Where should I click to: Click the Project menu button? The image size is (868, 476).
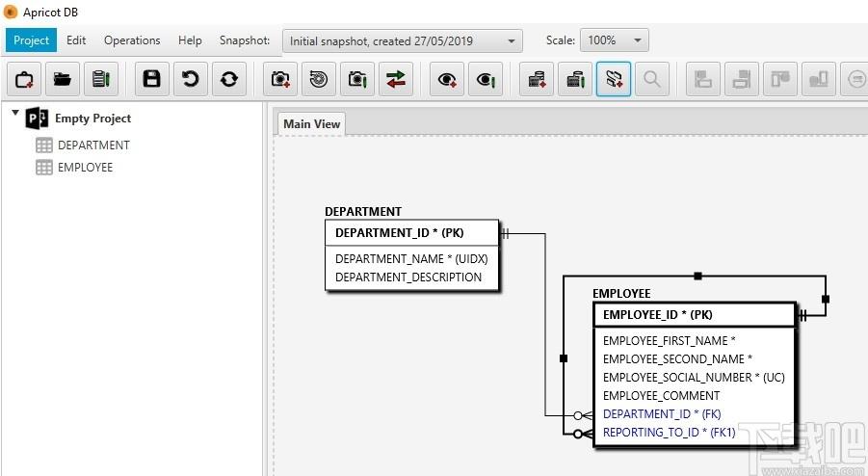pyautogui.click(x=32, y=40)
